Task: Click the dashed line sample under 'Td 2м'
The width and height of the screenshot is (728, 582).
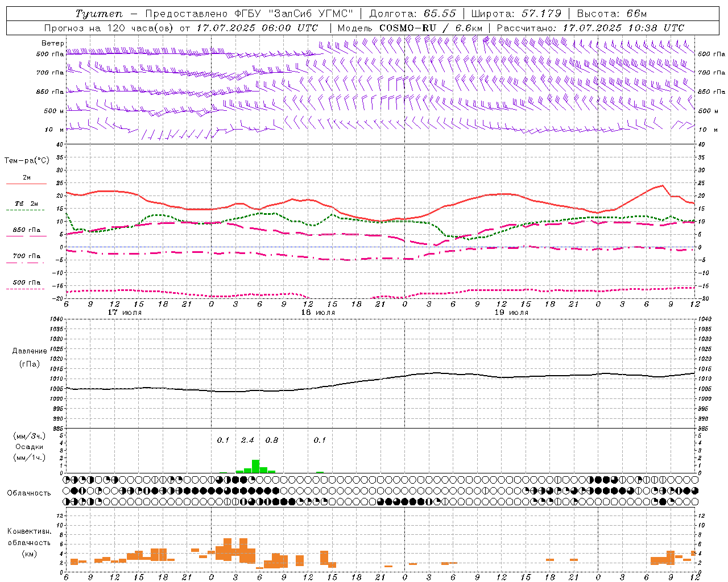Action: [25, 210]
